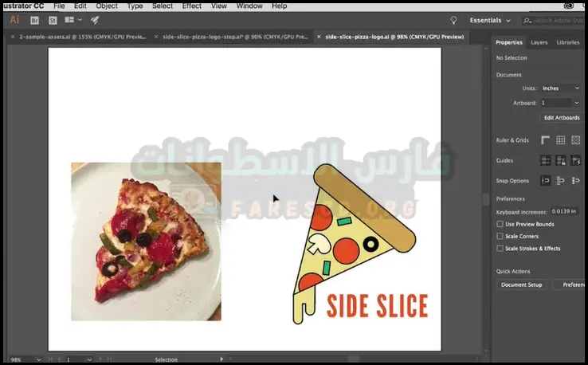
Task: Show rulers using the Ruler icon
Action: [546, 140]
